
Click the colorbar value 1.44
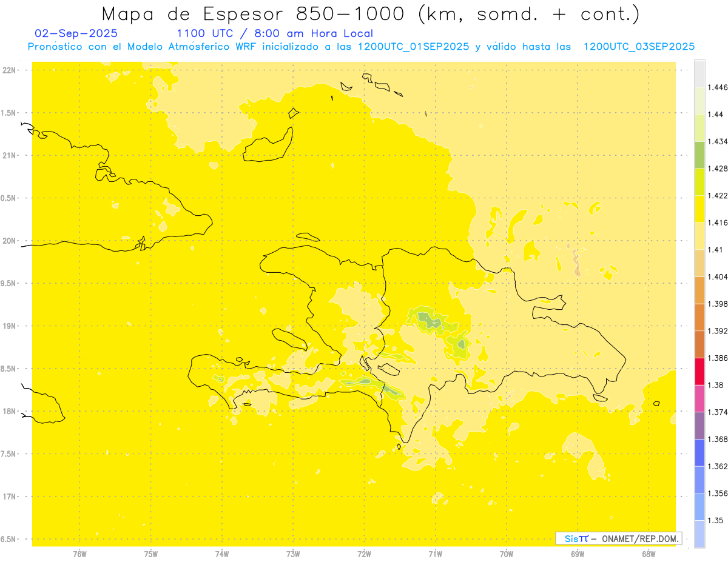716,115
